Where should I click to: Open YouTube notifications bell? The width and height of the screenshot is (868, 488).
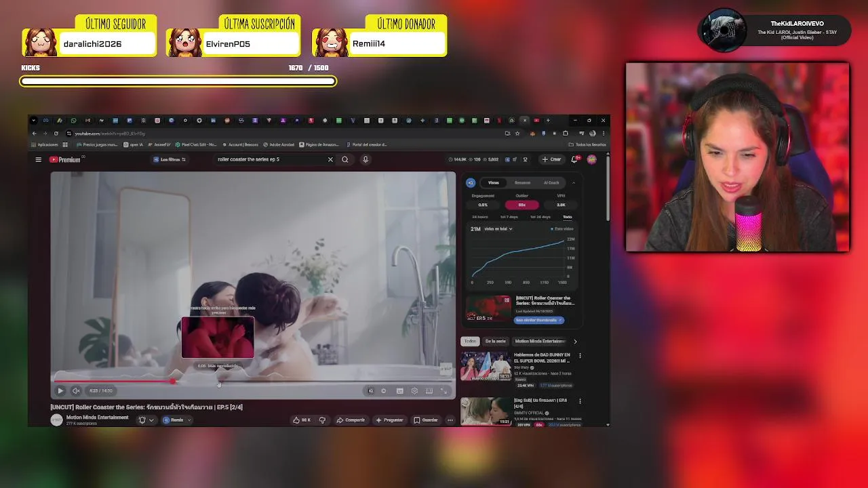pyautogui.click(x=574, y=159)
